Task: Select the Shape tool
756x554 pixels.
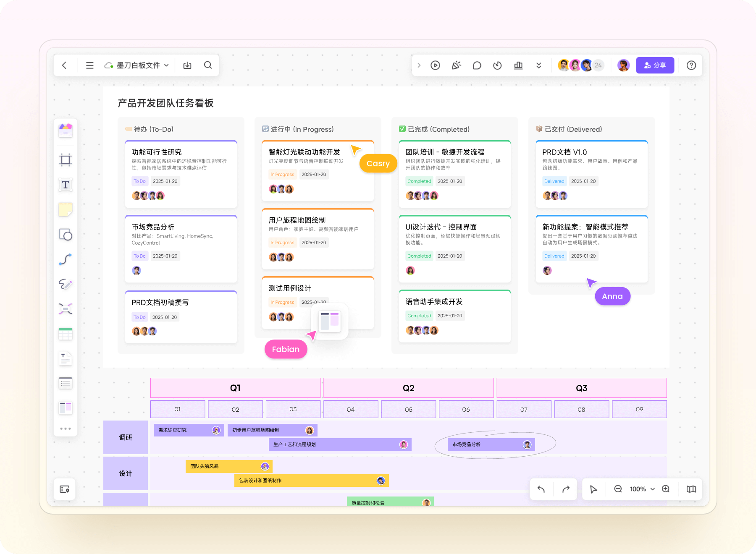Action: (x=66, y=235)
